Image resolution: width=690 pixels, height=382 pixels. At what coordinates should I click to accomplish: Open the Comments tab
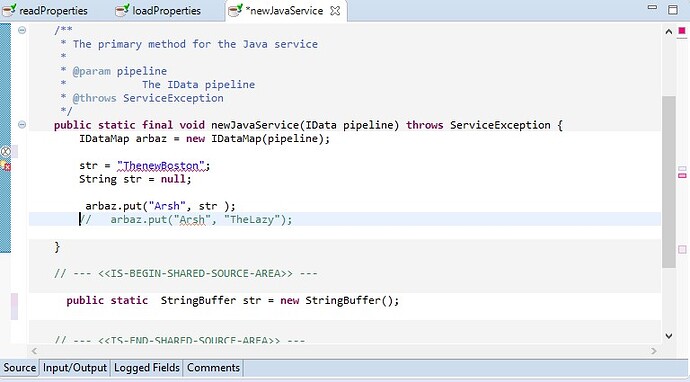pyautogui.click(x=213, y=367)
